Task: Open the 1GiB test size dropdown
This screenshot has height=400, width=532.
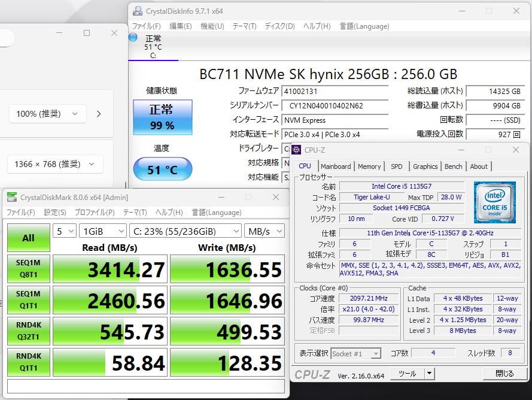Action: coord(103,231)
